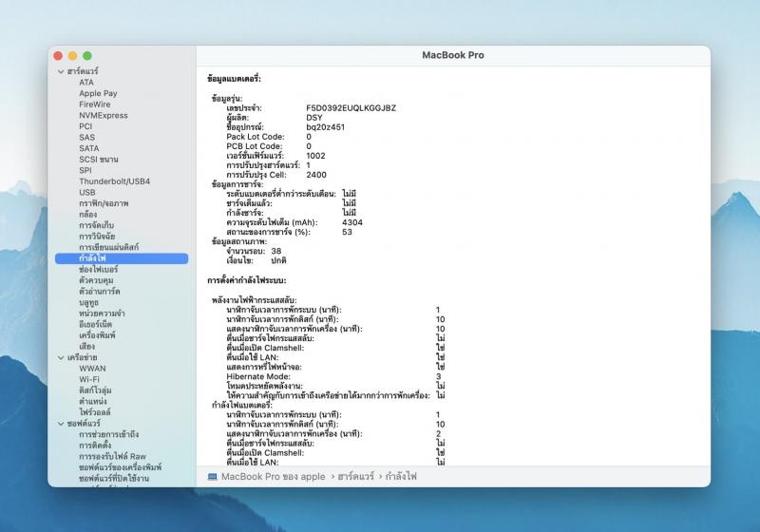Click serial number F5D0392EUQLKGGJBZ

pyautogui.click(x=351, y=108)
